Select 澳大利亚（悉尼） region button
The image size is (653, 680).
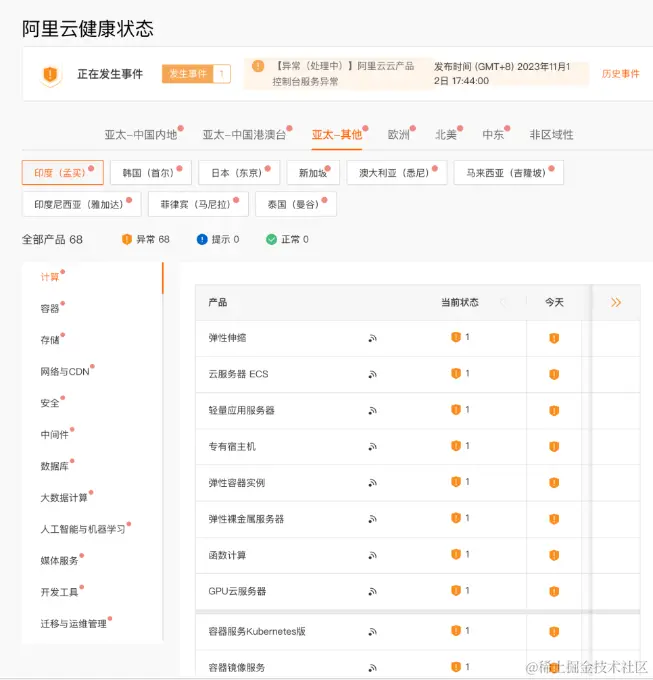coord(397,173)
